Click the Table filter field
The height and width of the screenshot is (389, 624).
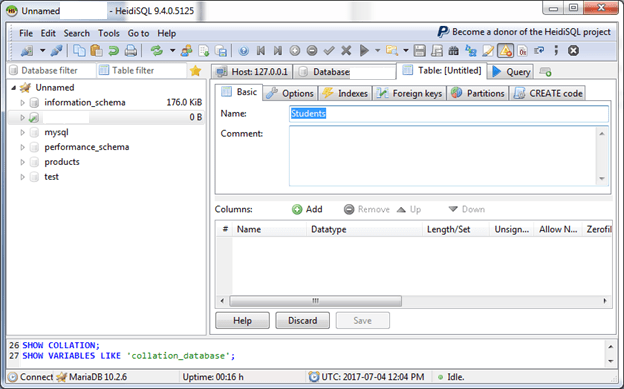[142, 70]
